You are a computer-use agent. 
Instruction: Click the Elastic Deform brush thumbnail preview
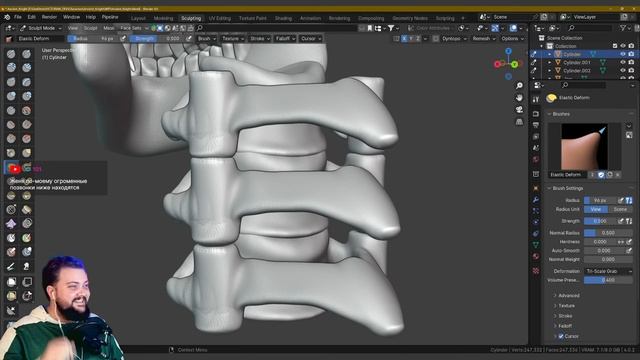(584, 147)
